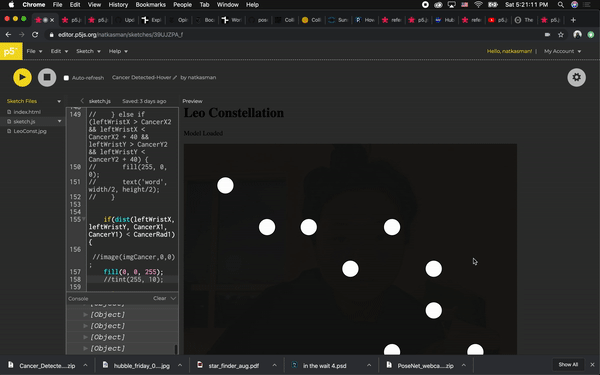Open options for PoseNet_webca...zip download
This screenshot has width=600, height=375.
(463, 365)
